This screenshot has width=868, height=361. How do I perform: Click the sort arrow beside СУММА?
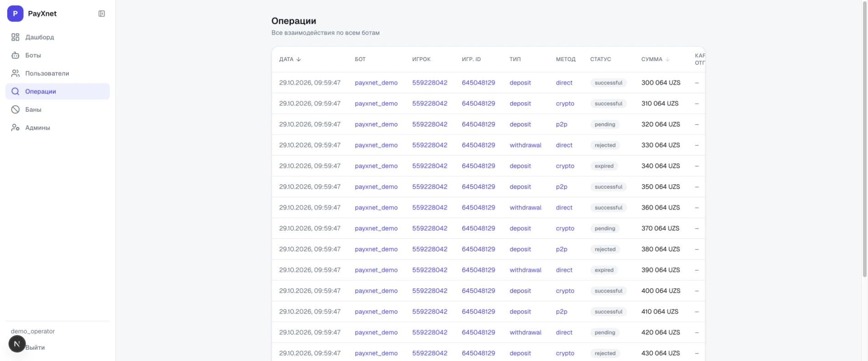pyautogui.click(x=668, y=59)
